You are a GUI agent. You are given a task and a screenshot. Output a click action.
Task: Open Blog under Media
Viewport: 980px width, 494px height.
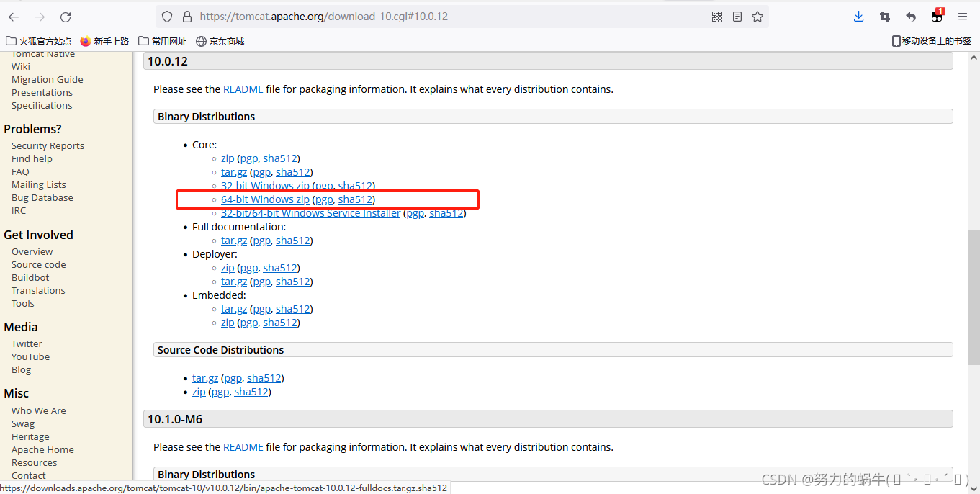tap(21, 369)
